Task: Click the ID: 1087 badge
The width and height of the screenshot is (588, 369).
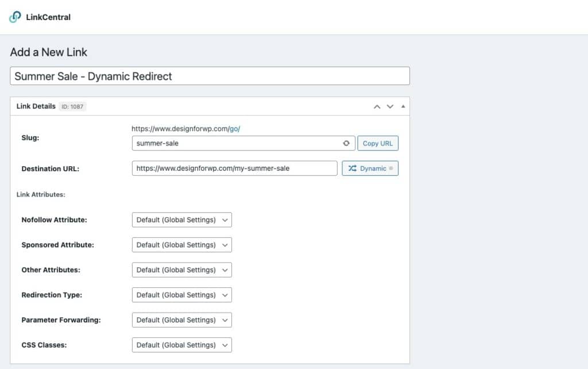Action: click(x=73, y=106)
